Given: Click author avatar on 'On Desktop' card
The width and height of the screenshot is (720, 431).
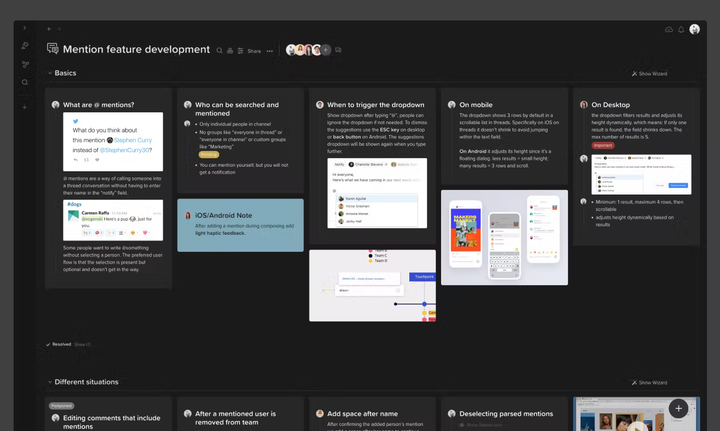Looking at the screenshot, I should pyautogui.click(x=584, y=105).
